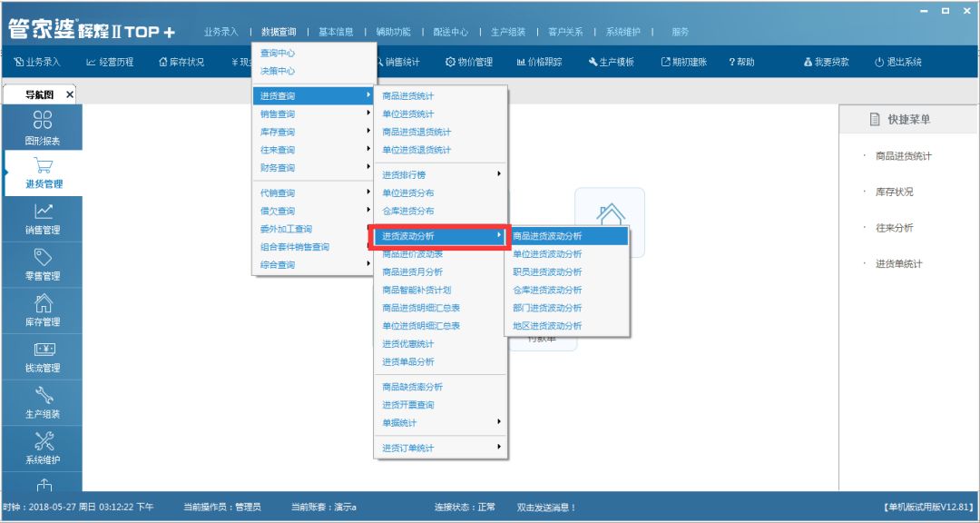Open 零售管理 sidebar module

point(42,265)
